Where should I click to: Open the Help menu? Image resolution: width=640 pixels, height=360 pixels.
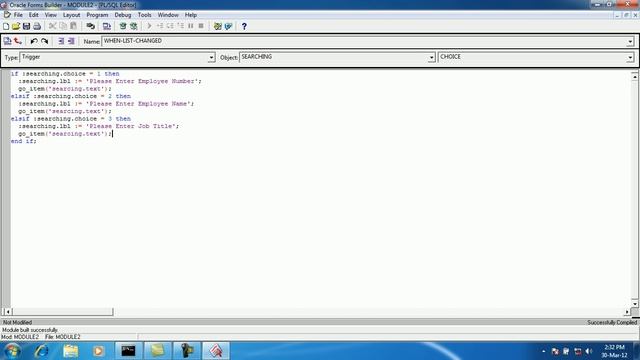(191, 15)
